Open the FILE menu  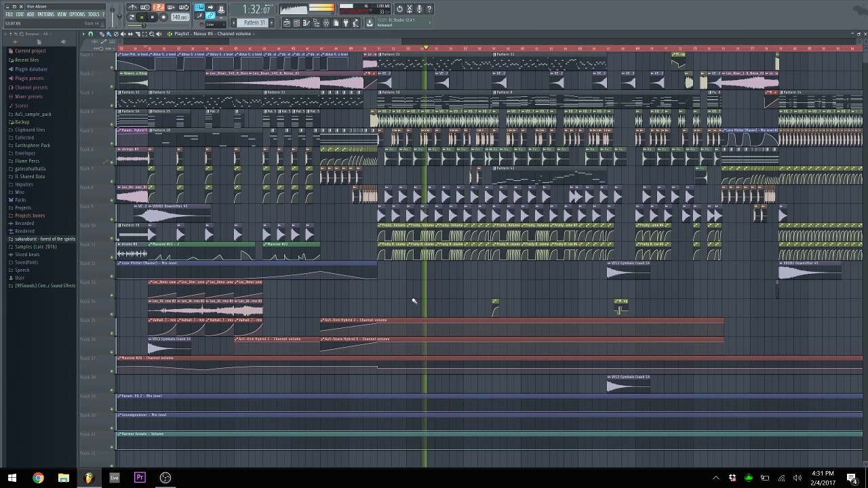(x=9, y=14)
